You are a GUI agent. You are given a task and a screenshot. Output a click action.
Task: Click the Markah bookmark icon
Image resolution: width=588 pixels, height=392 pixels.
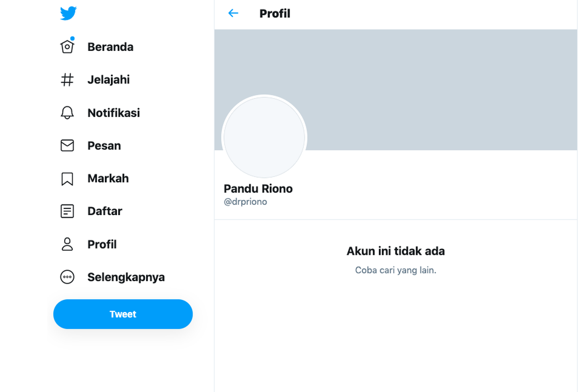[x=67, y=179]
